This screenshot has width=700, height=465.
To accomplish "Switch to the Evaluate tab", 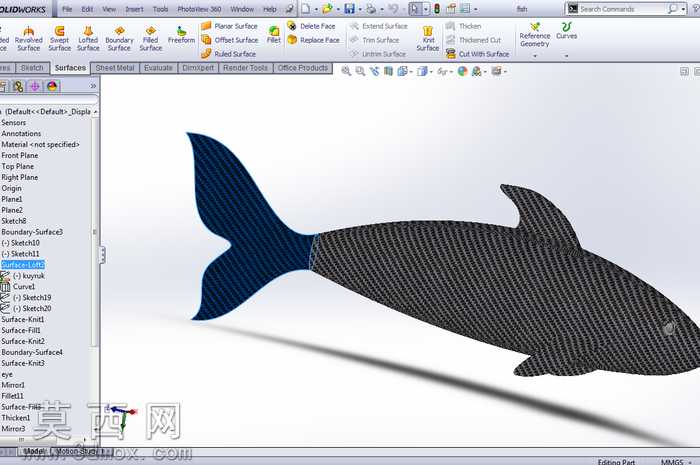I will point(158,68).
